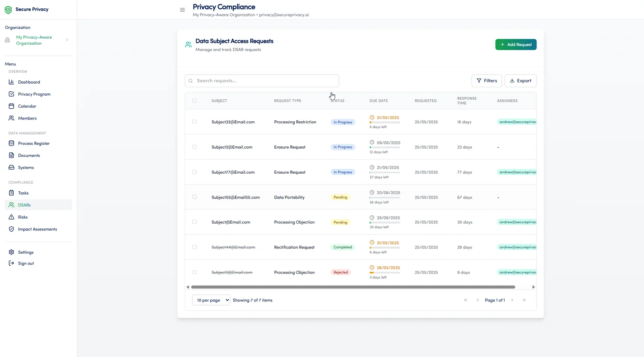644x357 pixels.
Task: Click the organization building icon
Action: tap(7, 40)
